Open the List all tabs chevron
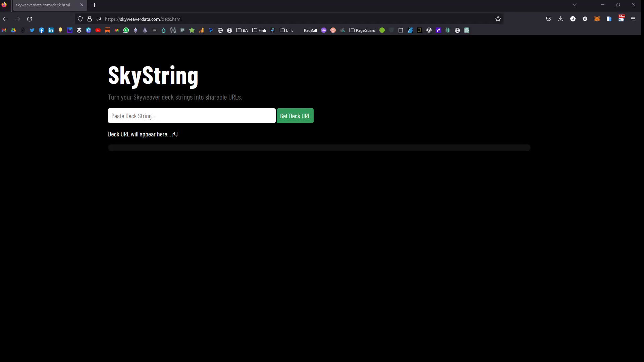The height and width of the screenshot is (362, 644). [x=575, y=5]
